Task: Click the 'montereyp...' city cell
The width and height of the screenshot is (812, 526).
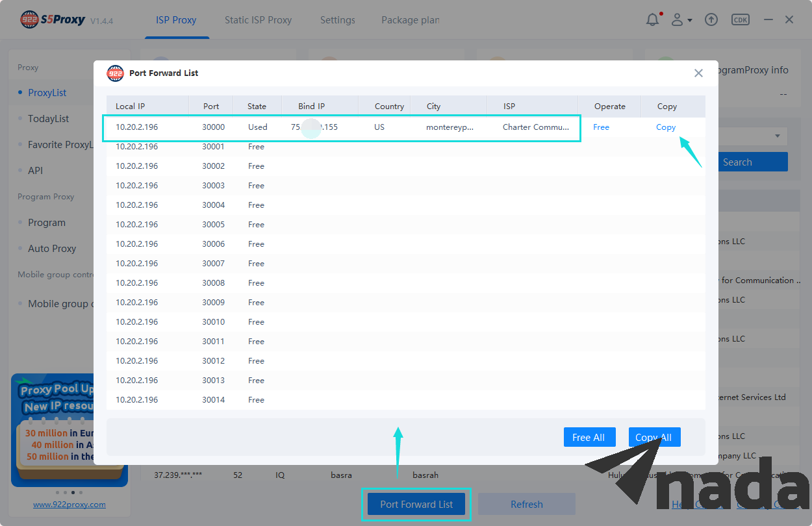Action: pos(450,127)
